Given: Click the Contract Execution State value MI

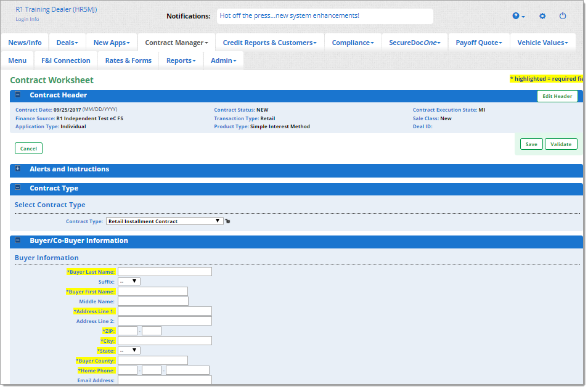Looking at the screenshot, I should tap(481, 110).
